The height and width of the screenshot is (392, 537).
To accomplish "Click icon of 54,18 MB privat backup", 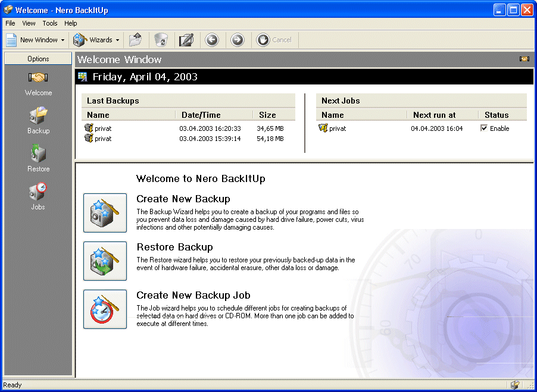I will click(x=89, y=138).
